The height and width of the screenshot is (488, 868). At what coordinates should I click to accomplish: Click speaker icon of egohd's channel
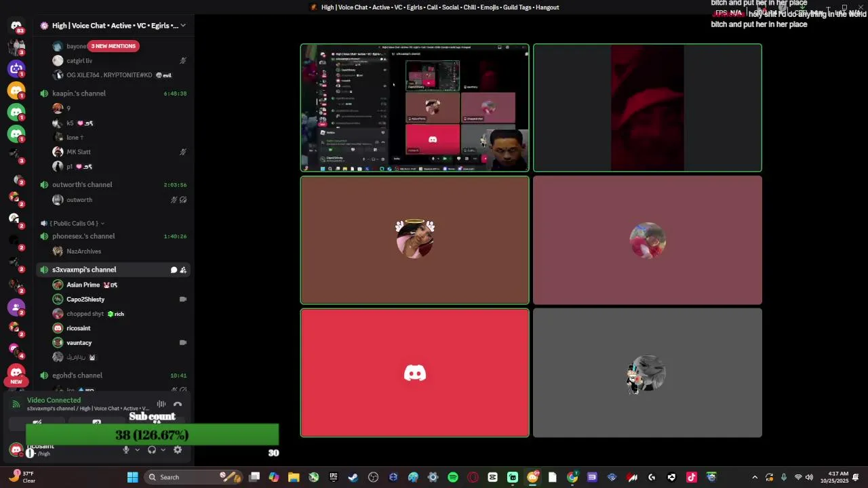44,375
